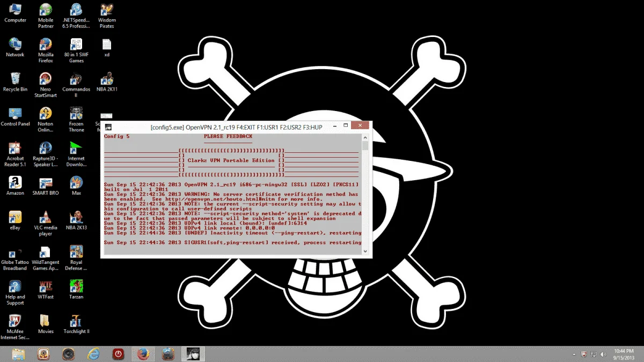Viewport: 644px width, 362px height.
Task: Launch Nero StartSmart from the desktop
Action: [46, 85]
